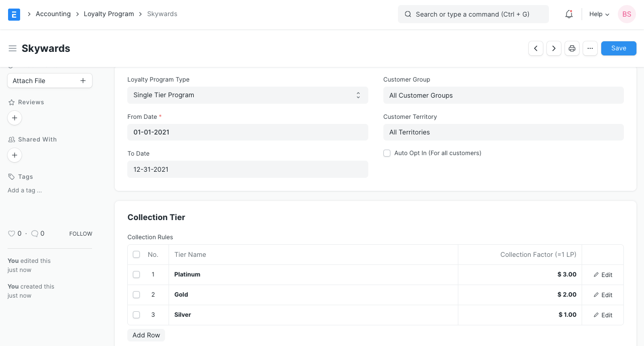Open the three-dots more options menu
Viewport: 644px width, 346px height.
pyautogui.click(x=590, y=48)
